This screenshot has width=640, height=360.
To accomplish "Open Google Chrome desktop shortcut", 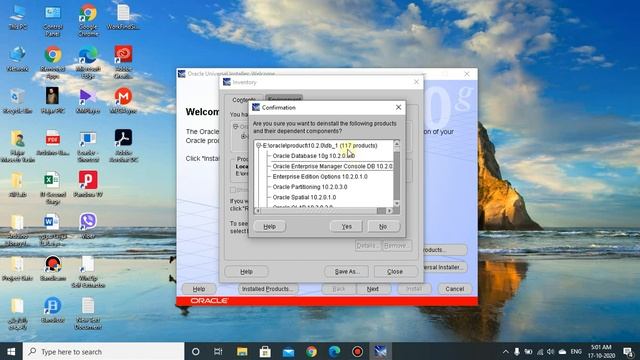I will (x=88, y=20).
